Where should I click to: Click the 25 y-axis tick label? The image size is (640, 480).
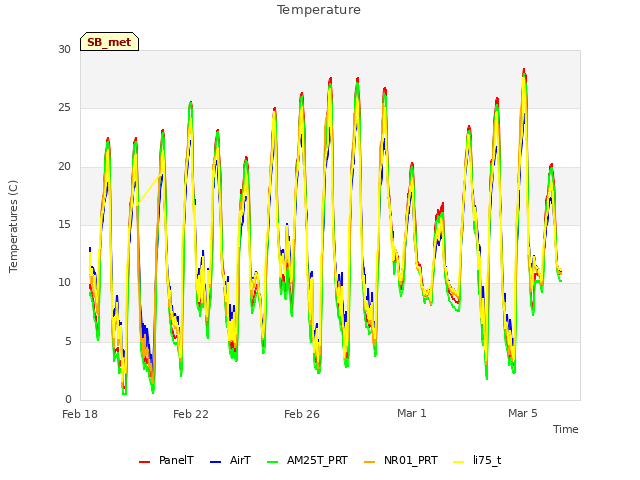64,108
